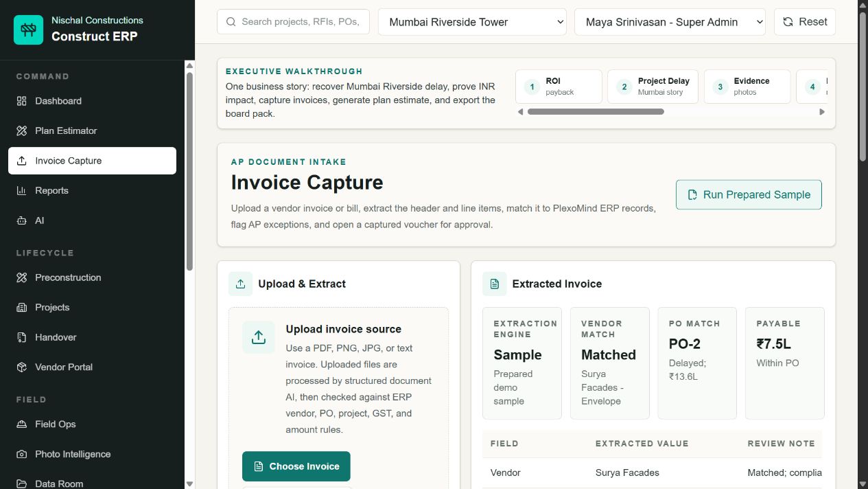868x489 pixels.
Task: Click the Invoice Capture upload icon in the sidebar
Action: pos(21,161)
